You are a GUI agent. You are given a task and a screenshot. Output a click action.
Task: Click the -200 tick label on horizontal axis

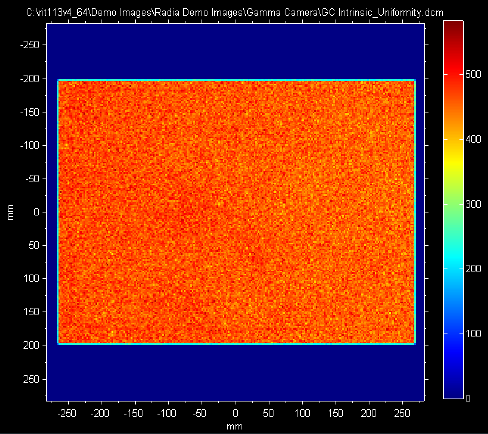tap(100, 413)
